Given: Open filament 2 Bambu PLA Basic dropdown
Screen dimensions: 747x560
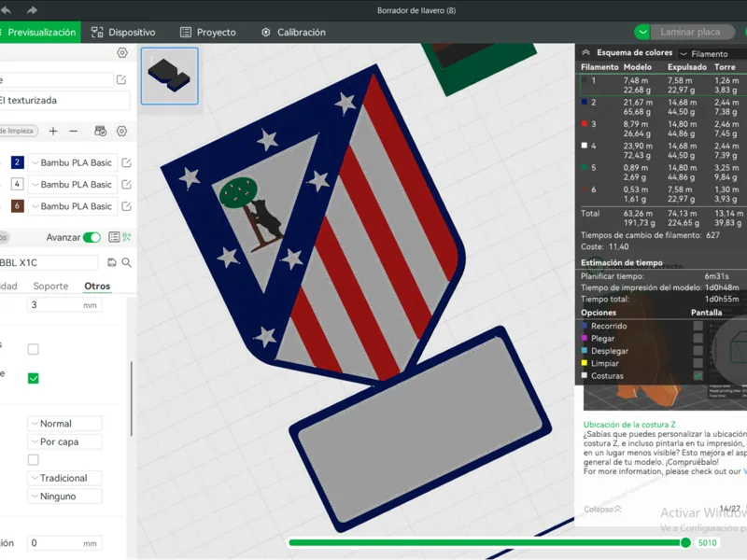Looking at the screenshot, I should 73,162.
